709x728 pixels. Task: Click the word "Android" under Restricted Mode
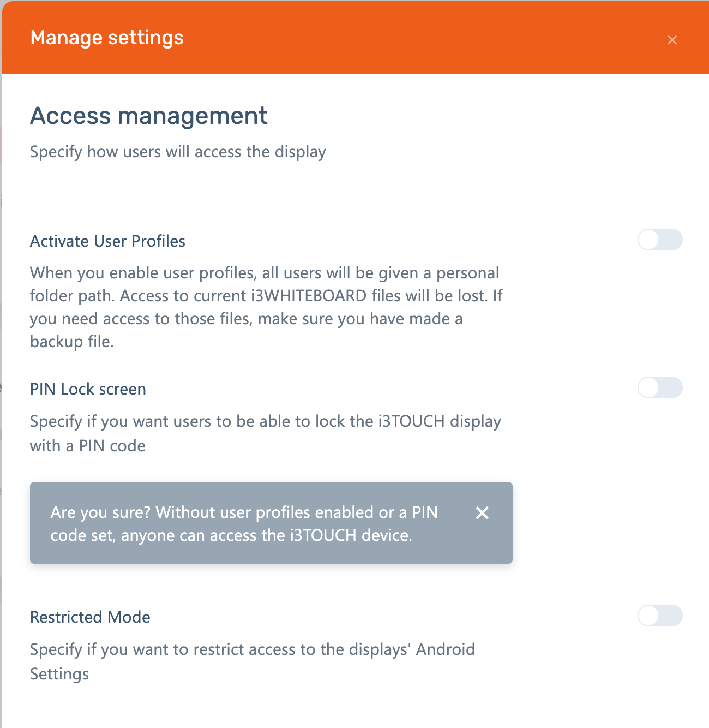point(446,649)
